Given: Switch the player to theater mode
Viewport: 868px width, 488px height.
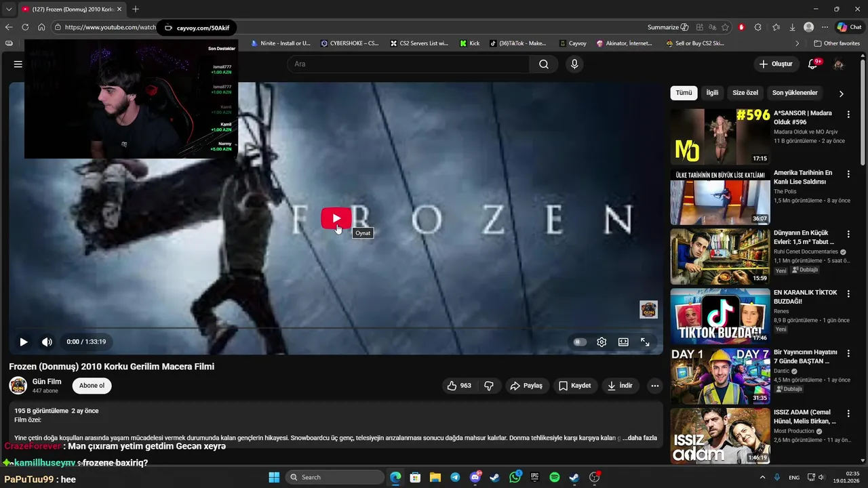Looking at the screenshot, I should (x=623, y=342).
